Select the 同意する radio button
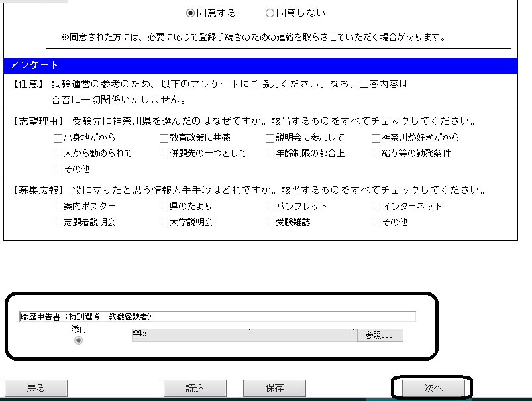 190,13
